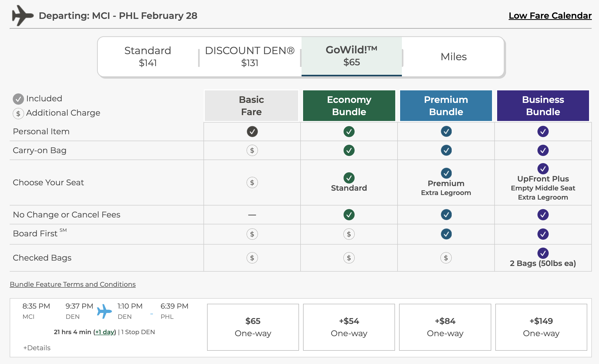Choose the +$54 One-way Economy Bundle
The height and width of the screenshot is (364, 599).
pyautogui.click(x=349, y=327)
